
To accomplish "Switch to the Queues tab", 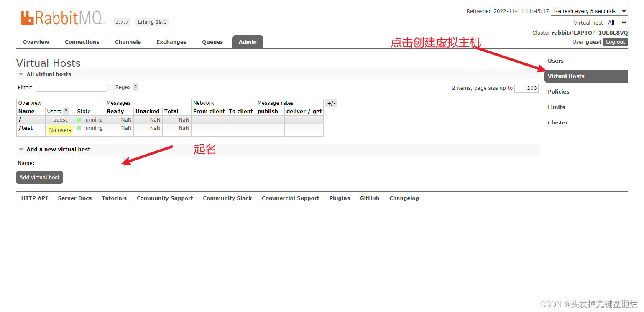I will pyautogui.click(x=212, y=42).
